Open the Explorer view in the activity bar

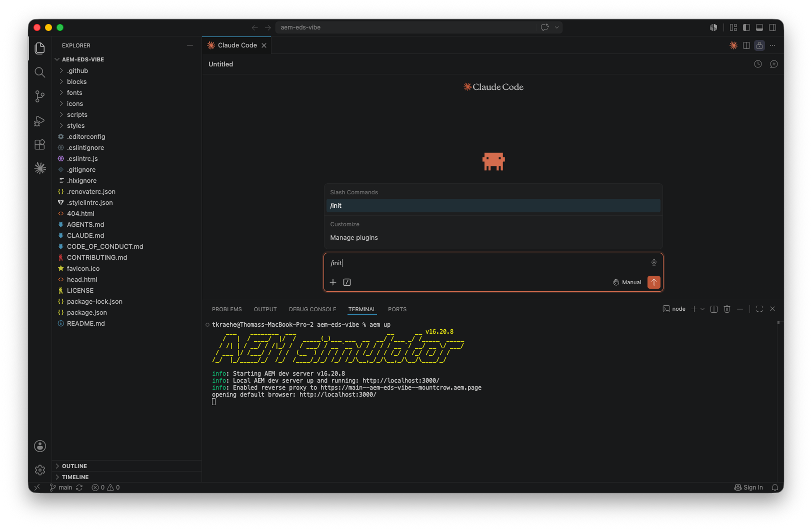coord(40,48)
